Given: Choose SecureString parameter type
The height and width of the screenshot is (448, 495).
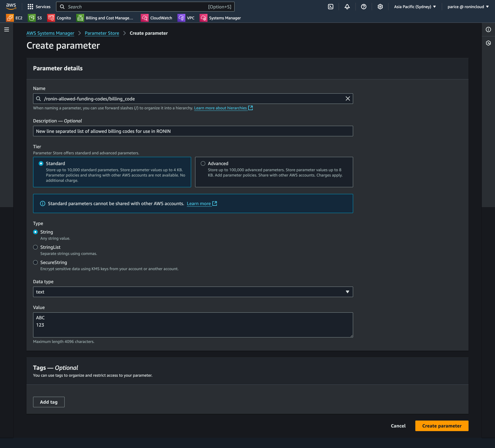Looking at the screenshot, I should (35, 262).
